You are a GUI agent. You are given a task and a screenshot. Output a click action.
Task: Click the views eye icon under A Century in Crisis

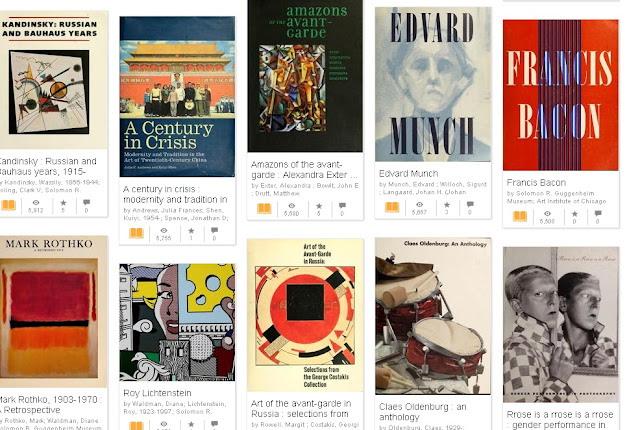pyautogui.click(x=164, y=231)
